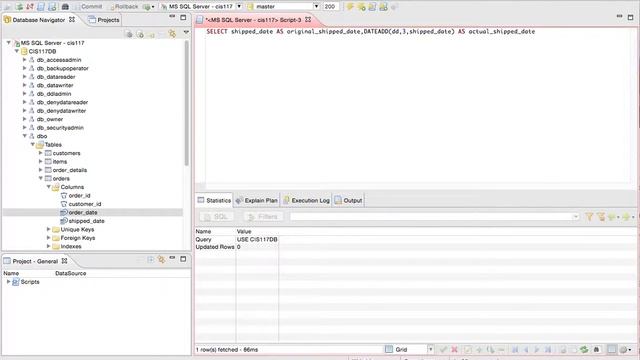Select the orders table
This screenshot has width=640, height=360.
tap(61, 178)
